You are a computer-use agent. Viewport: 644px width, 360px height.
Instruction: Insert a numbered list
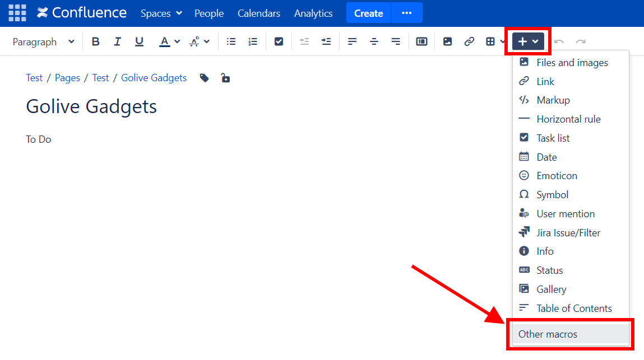(x=253, y=41)
